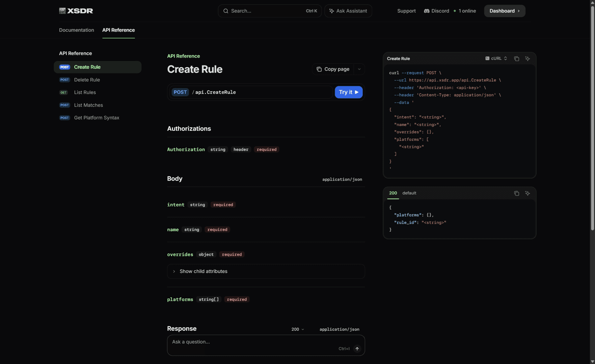Image resolution: width=595 pixels, height=364 pixels.
Task: Open the Copy page options arrow
Action: [x=359, y=69]
